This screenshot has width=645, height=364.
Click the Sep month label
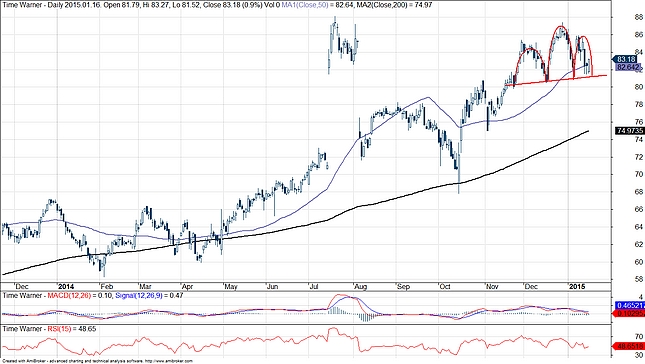point(404,286)
